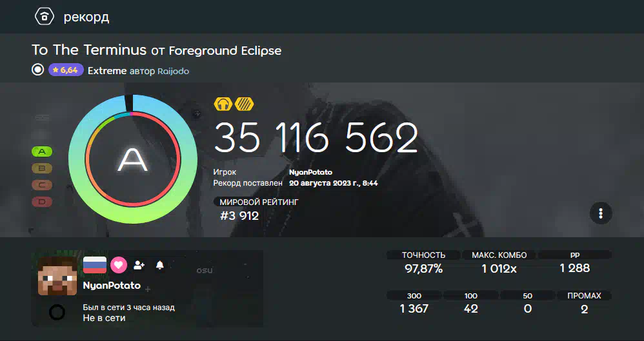This screenshot has width=644, height=341.
Task: Click the score value 35 116 562
Action: click(x=316, y=137)
